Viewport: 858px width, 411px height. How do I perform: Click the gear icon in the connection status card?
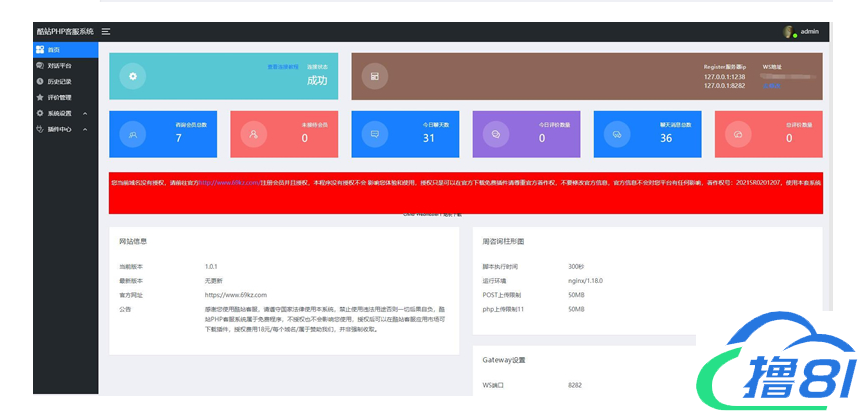(x=133, y=76)
